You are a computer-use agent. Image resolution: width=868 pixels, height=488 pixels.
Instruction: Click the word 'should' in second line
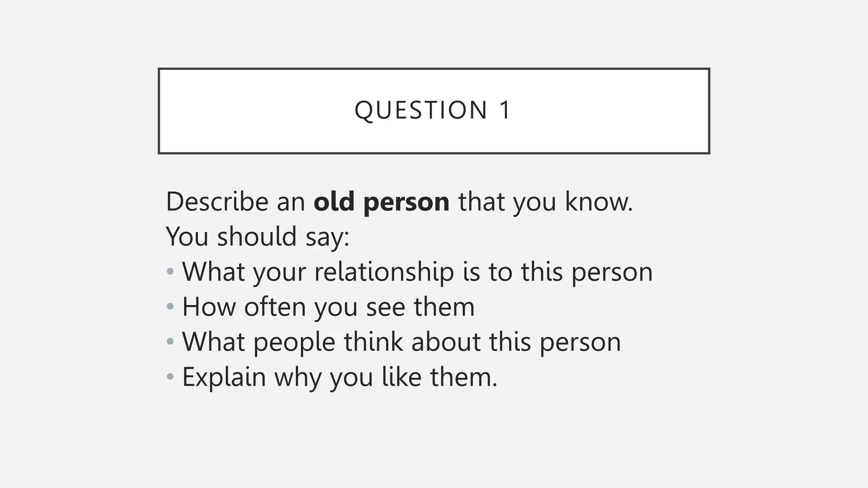click(x=257, y=236)
